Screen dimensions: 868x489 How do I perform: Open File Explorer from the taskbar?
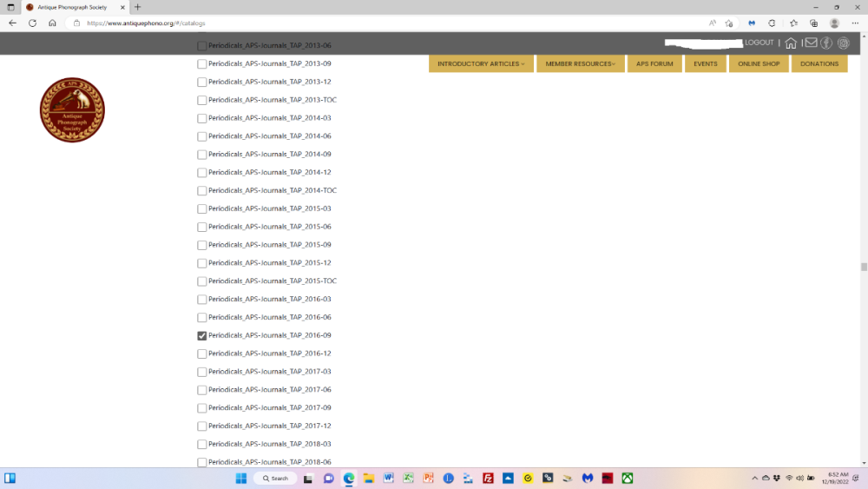[x=369, y=479]
